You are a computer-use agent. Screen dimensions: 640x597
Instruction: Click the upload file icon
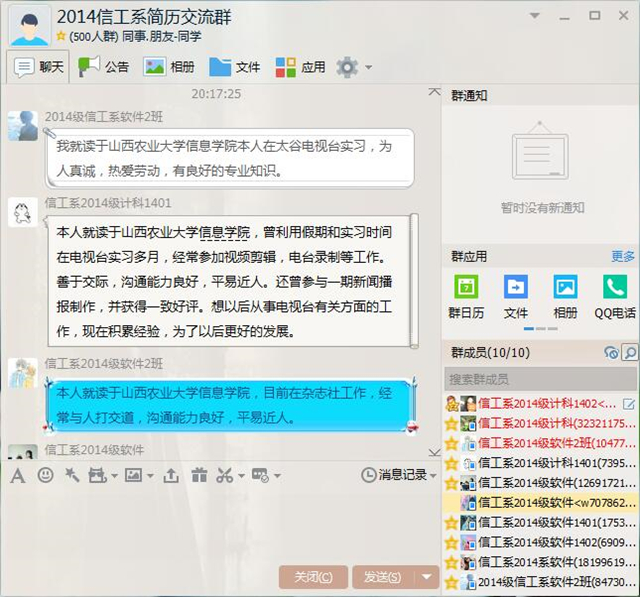[171, 475]
